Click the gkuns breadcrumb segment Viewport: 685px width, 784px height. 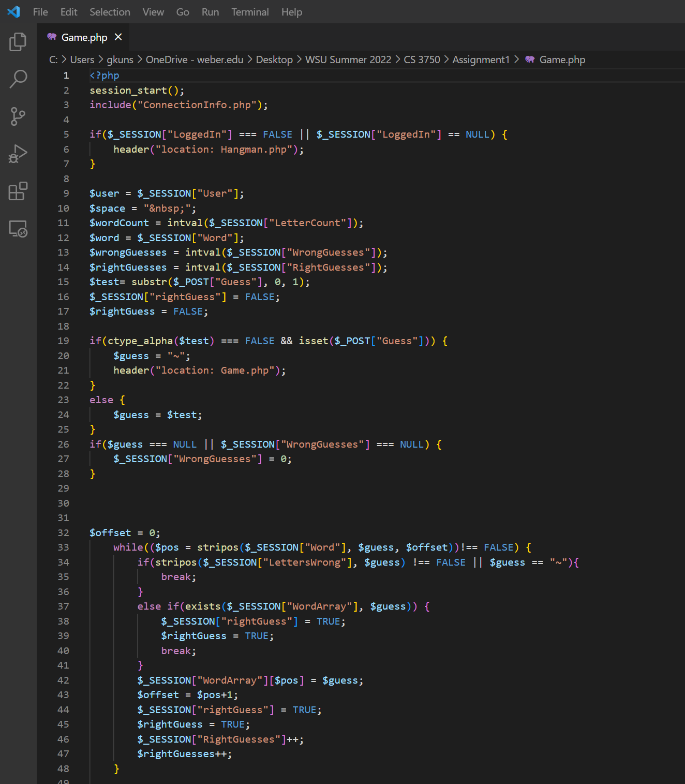120,60
